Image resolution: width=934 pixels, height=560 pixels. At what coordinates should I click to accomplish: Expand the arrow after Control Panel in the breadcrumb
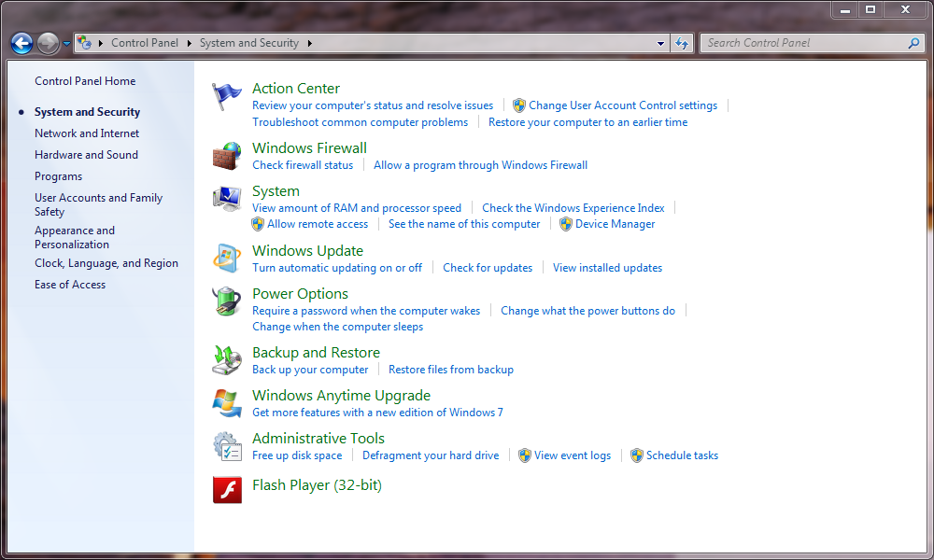[x=190, y=43]
